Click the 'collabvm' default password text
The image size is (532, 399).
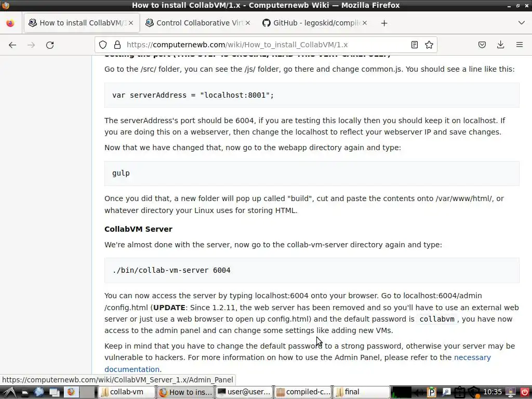(x=437, y=319)
